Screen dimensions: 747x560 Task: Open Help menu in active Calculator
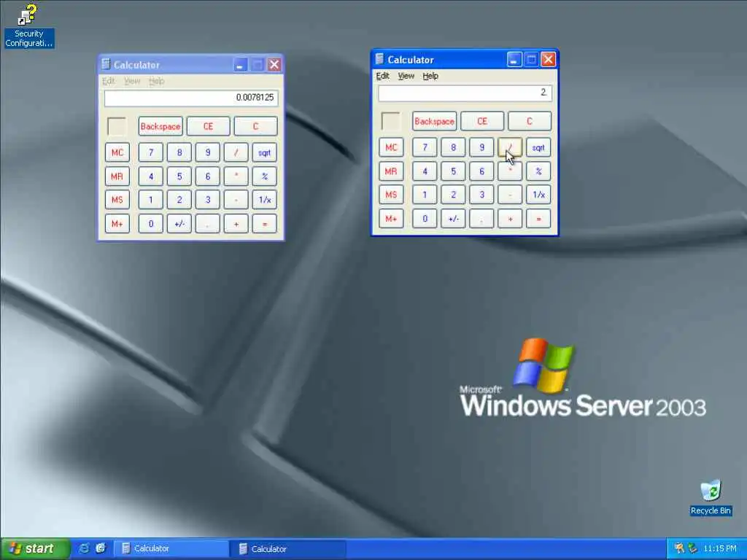point(430,76)
